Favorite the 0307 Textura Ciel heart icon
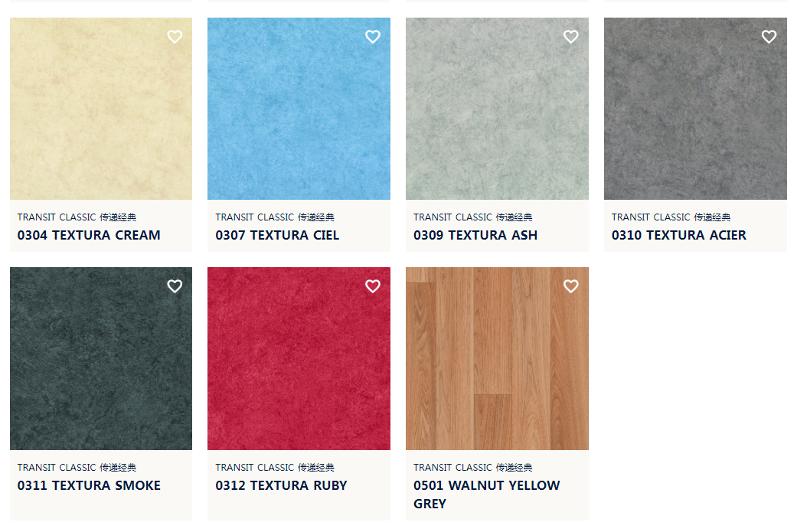This screenshot has width=797, height=532. 373,37
